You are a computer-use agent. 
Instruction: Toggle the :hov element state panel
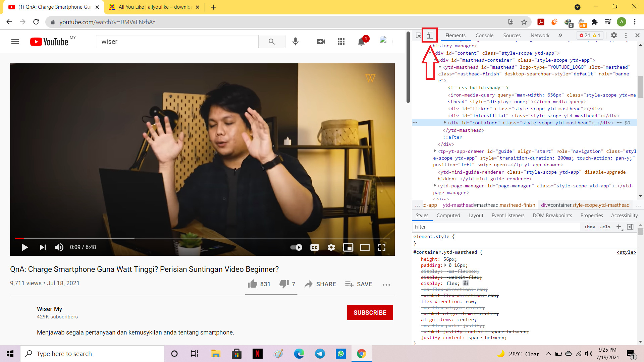(590, 227)
